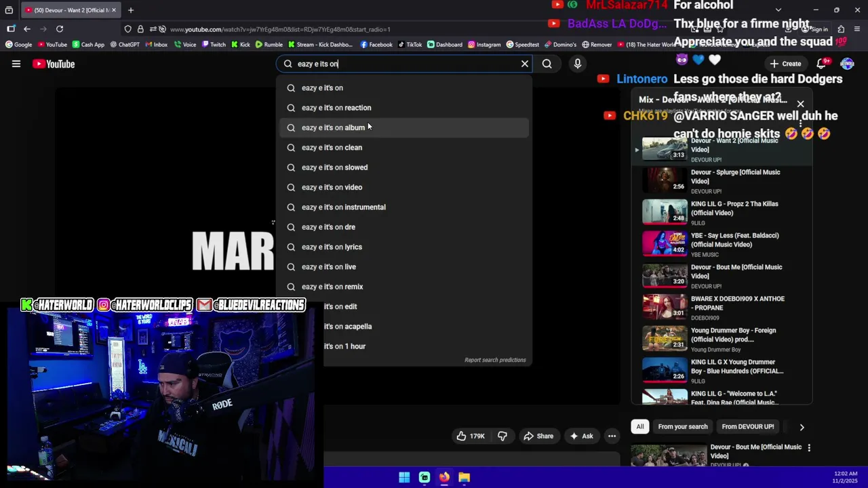Open the YouTube guide hamburger menu
The width and height of the screenshot is (868, 488).
[x=16, y=64]
